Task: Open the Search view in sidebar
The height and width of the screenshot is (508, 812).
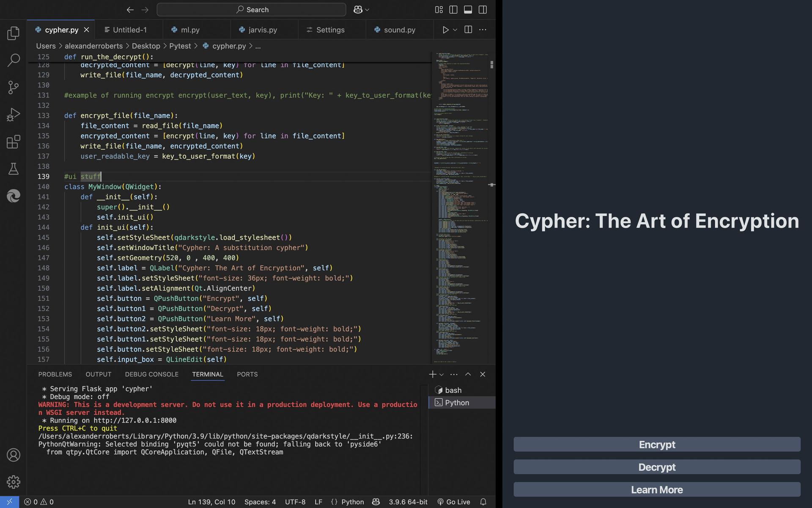Action: 13,60
